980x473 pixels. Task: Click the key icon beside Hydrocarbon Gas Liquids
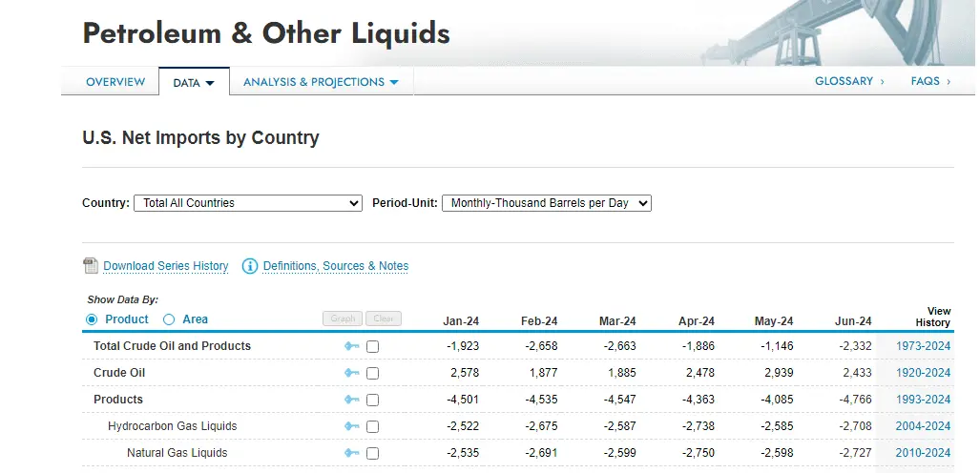click(x=352, y=426)
